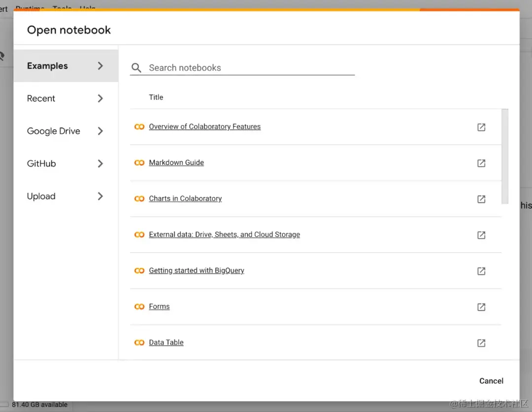
Task: Open the Charts in Colaboratory link
Action: (185, 198)
